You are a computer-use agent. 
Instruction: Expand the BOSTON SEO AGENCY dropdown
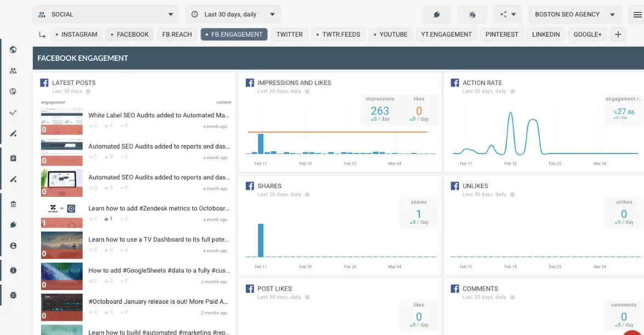(574, 15)
